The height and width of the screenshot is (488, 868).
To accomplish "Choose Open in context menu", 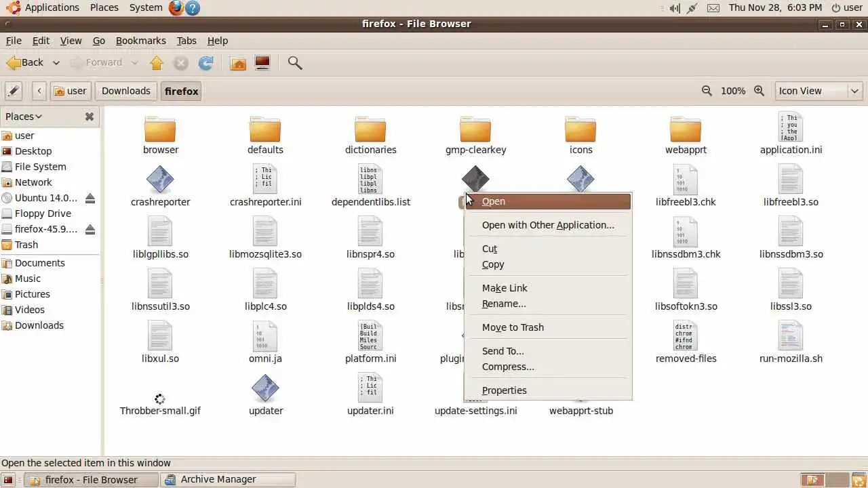I will click(x=548, y=201).
